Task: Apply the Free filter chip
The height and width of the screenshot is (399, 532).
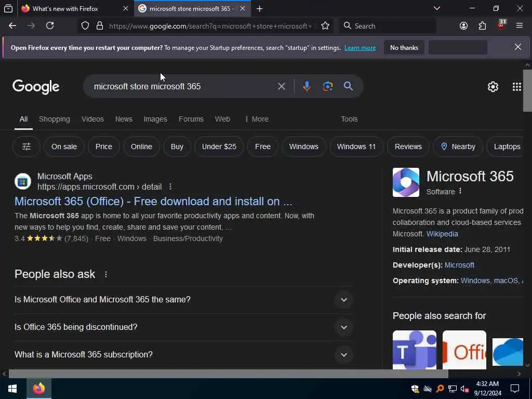Action: pyautogui.click(x=263, y=147)
